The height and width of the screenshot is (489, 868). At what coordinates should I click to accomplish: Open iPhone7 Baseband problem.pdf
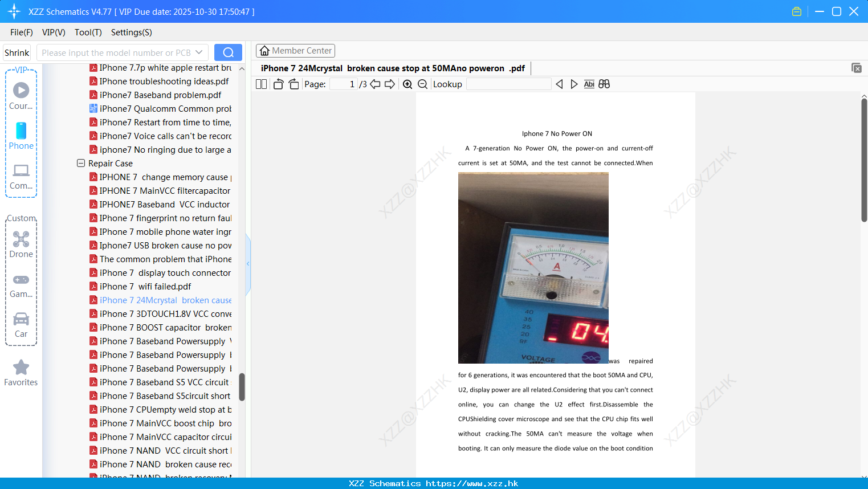tap(155, 95)
